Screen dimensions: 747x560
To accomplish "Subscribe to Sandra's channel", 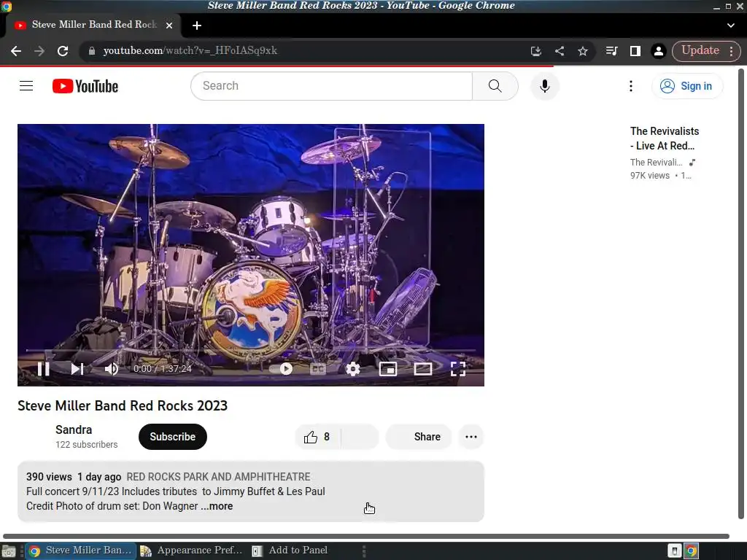I will 172,437.
